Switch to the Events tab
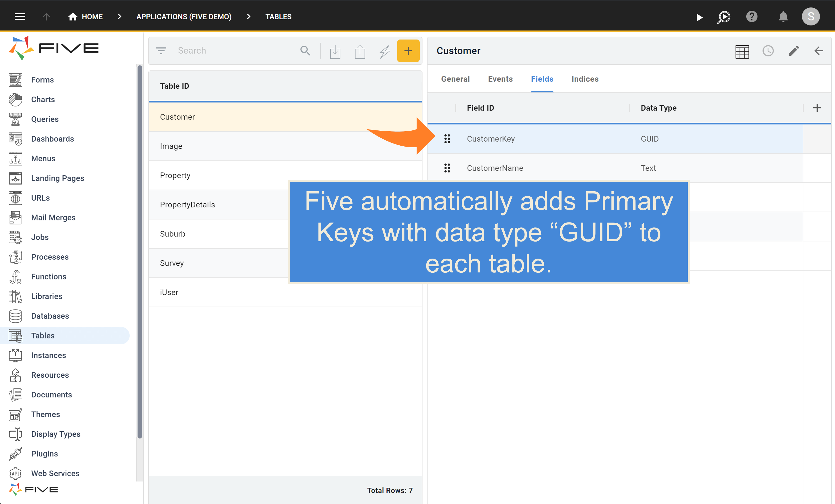Image resolution: width=835 pixels, height=504 pixels. point(500,79)
